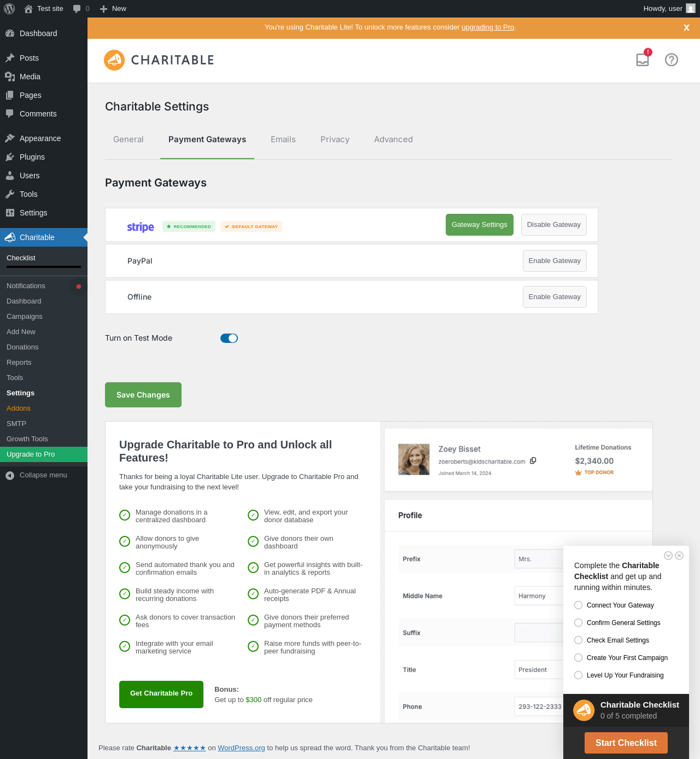
Task: Enable the Offline gateway
Action: [x=555, y=297]
